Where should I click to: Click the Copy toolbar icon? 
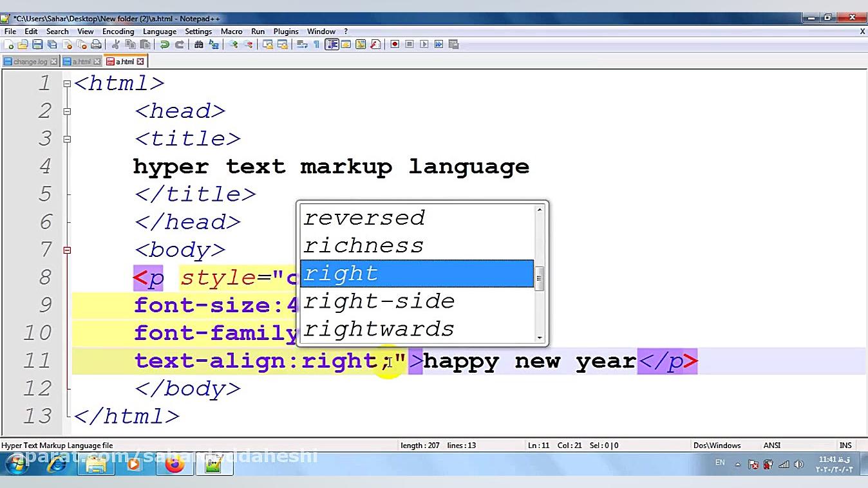click(131, 44)
